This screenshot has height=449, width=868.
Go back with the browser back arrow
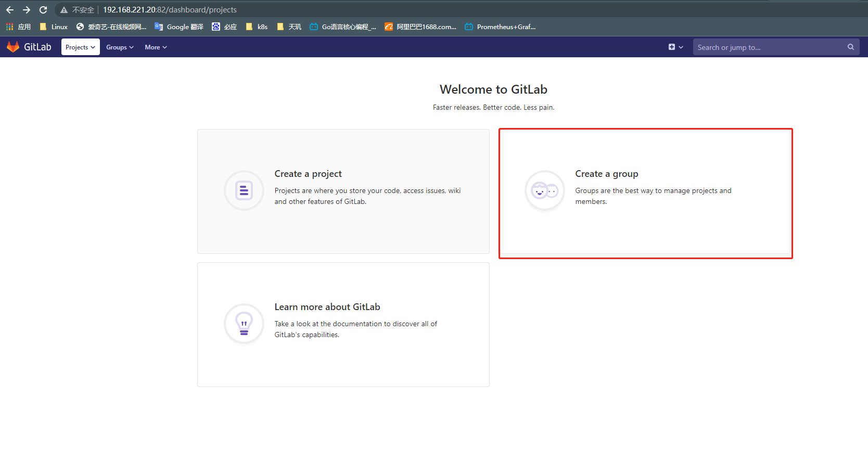(10, 10)
